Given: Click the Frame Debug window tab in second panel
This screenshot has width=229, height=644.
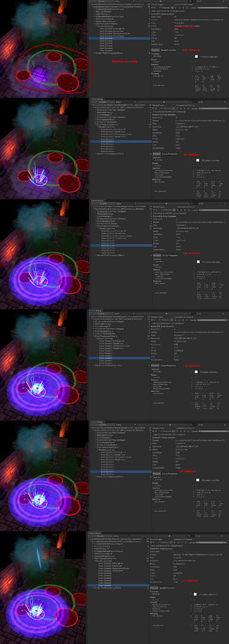Looking at the screenshot, I should 95,98.
